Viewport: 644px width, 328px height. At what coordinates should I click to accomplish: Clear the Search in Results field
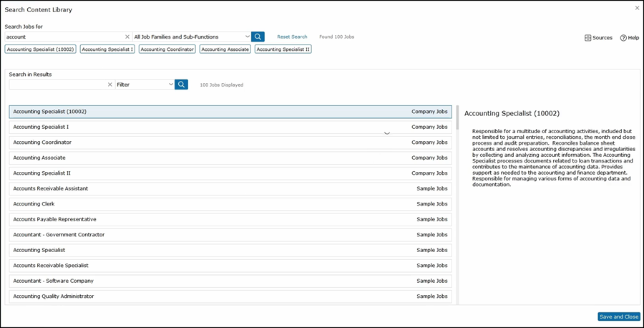[x=110, y=85]
